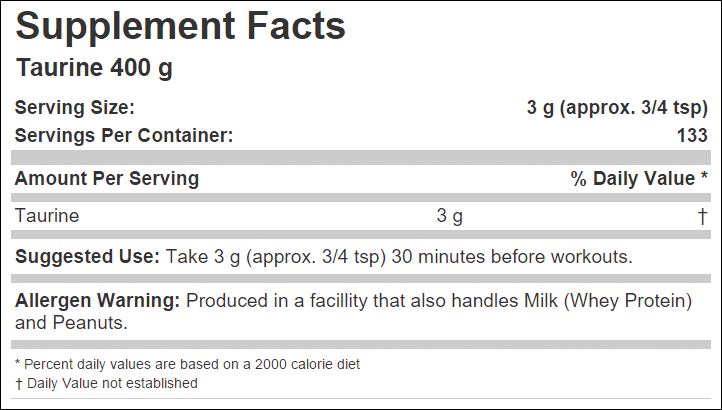Image resolution: width=722 pixels, height=410 pixels.
Task: Click the Taurine ingredient name row
Action: coord(361,216)
